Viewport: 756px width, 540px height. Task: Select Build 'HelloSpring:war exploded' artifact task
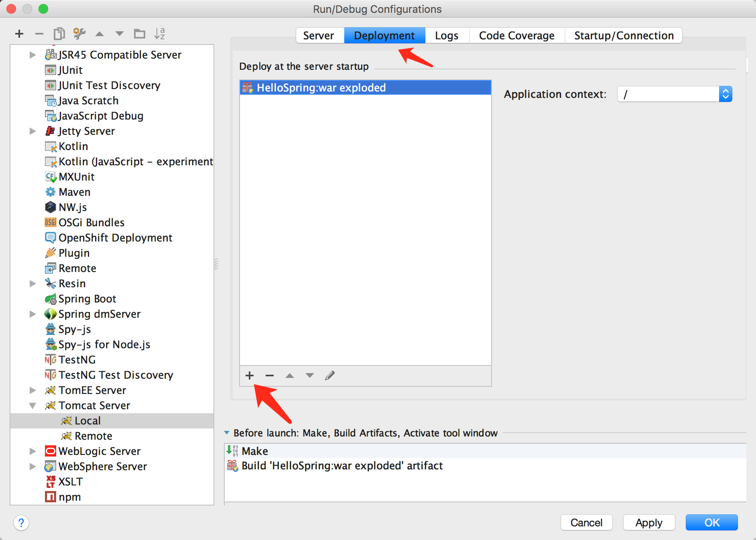(485, 466)
